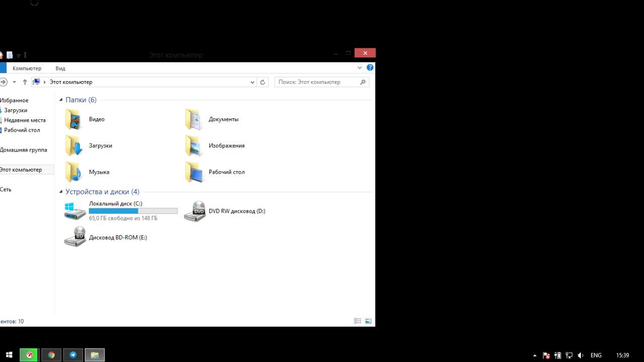Image resolution: width=644 pixels, height=362 pixels.
Task: Select Дисковод BD-ROM (E:)
Action: pyautogui.click(x=106, y=237)
